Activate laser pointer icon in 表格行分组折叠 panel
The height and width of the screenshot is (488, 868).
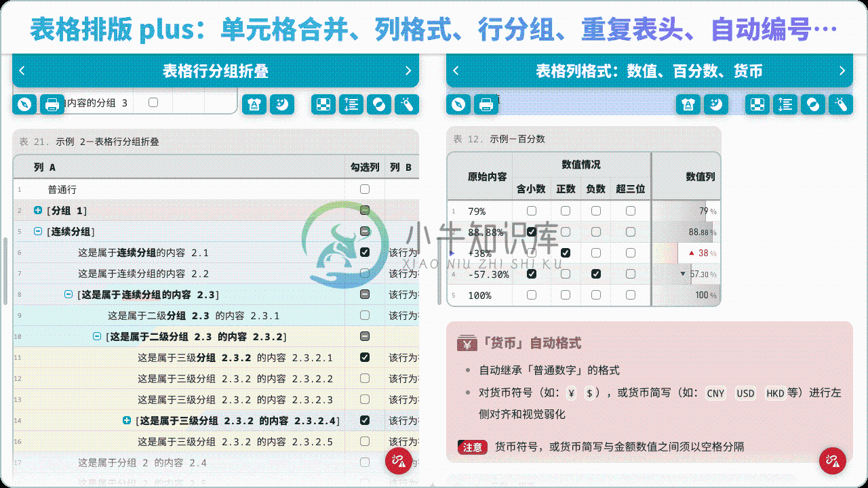click(407, 104)
